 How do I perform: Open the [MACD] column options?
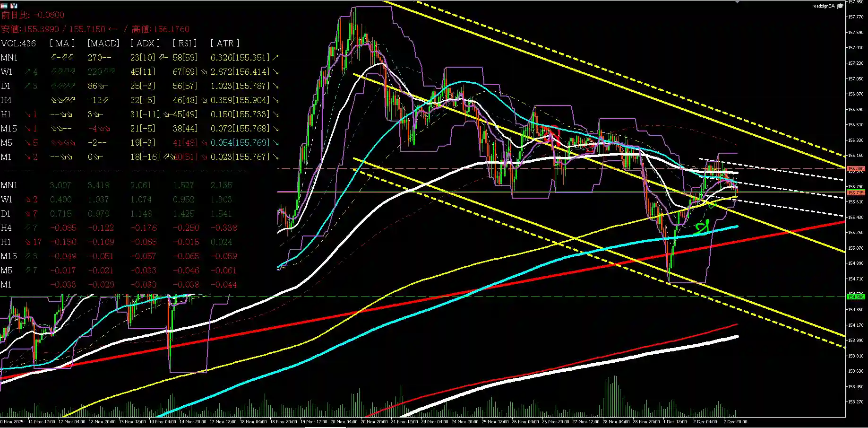(x=103, y=43)
